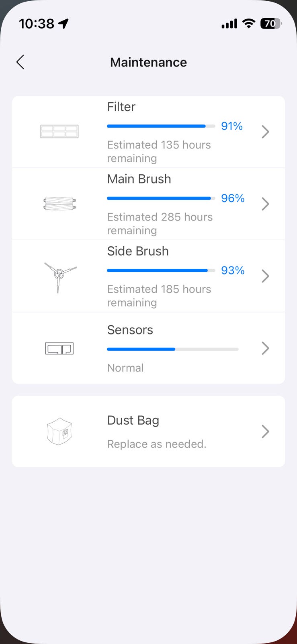Select the Main Brush label
The width and height of the screenshot is (297, 644).
pyautogui.click(x=139, y=179)
